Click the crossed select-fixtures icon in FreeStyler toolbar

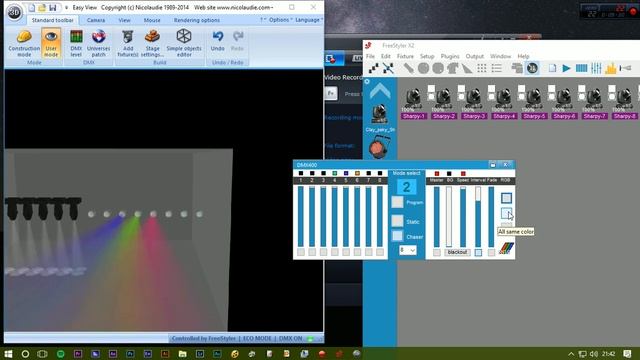click(x=388, y=68)
